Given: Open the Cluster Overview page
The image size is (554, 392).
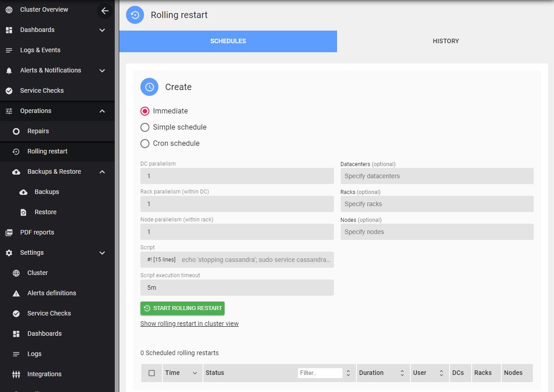Looking at the screenshot, I should click(x=44, y=9).
